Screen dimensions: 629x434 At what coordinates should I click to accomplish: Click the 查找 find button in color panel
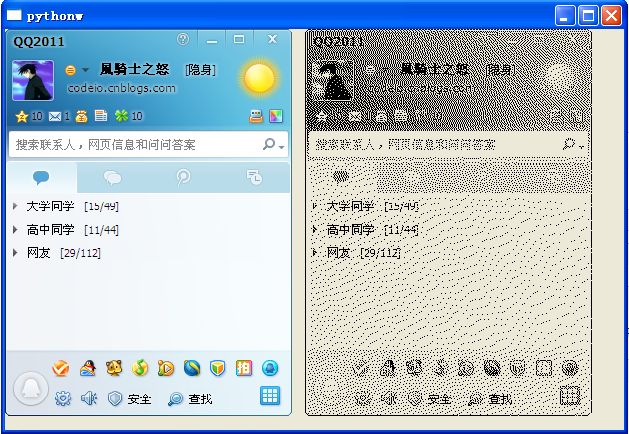tap(190, 399)
